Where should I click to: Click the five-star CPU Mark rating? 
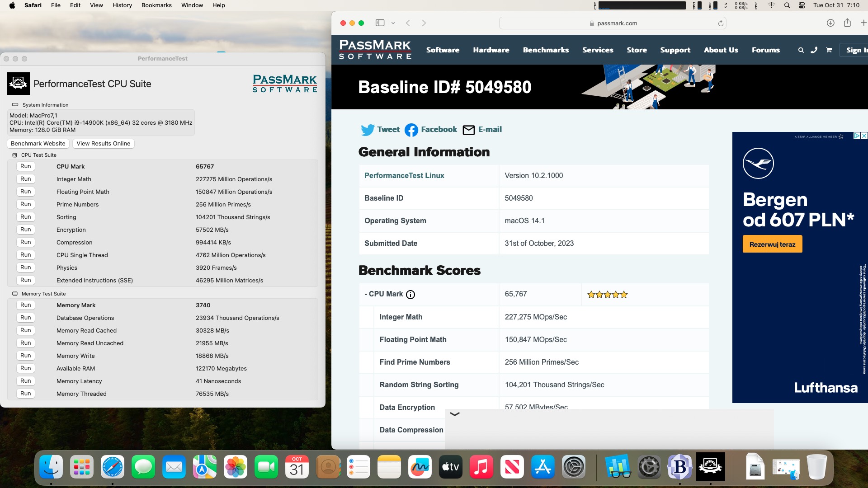(x=607, y=295)
